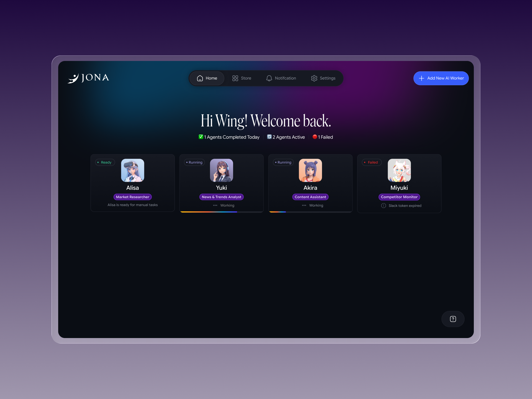Click the Competitor Monitor tag
The width and height of the screenshot is (532, 399).
[399, 197]
